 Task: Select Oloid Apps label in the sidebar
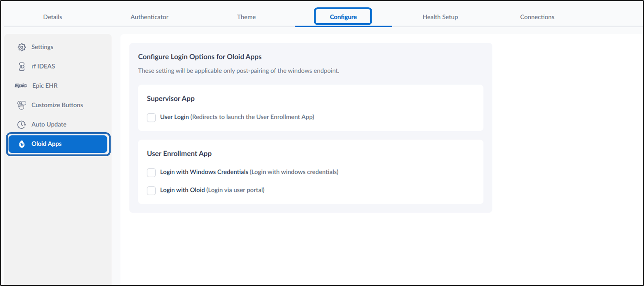(47, 144)
